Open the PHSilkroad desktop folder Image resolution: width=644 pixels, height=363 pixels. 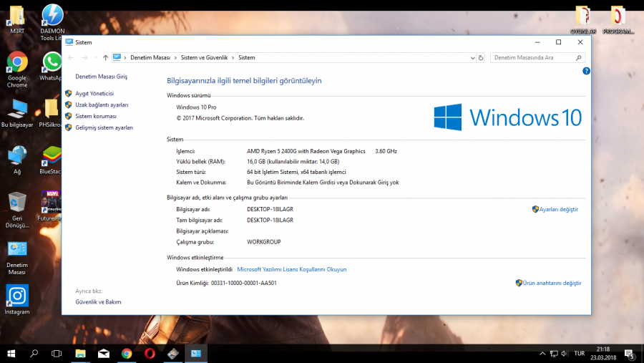click(51, 113)
